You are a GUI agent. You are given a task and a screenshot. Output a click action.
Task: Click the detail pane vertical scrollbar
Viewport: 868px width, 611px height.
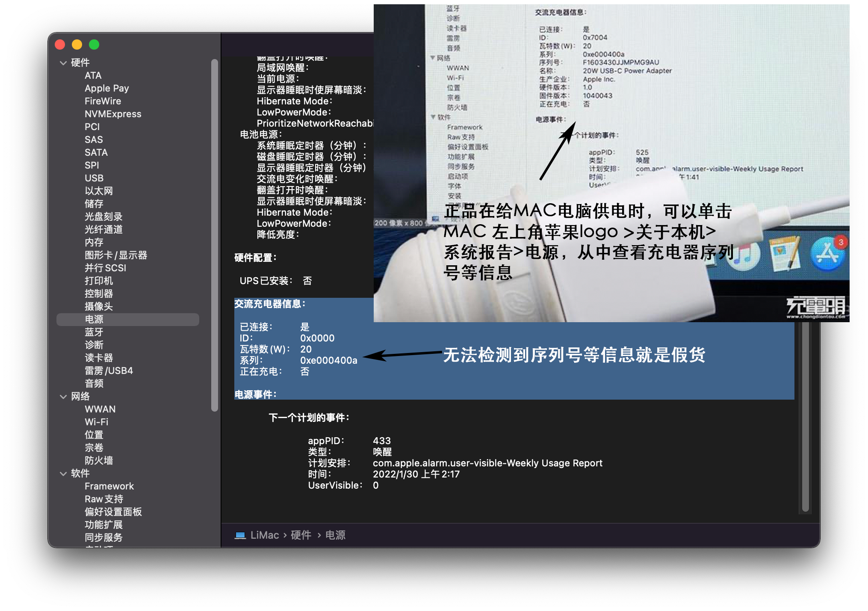(x=806, y=417)
